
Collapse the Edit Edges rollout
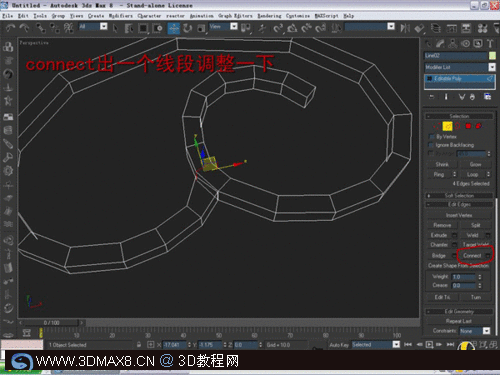tap(459, 204)
